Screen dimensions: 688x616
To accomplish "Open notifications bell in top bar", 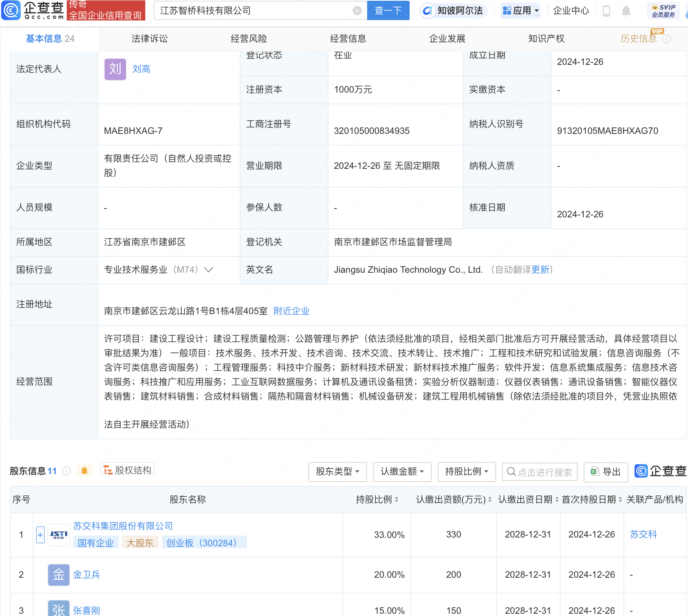I will pyautogui.click(x=626, y=11).
